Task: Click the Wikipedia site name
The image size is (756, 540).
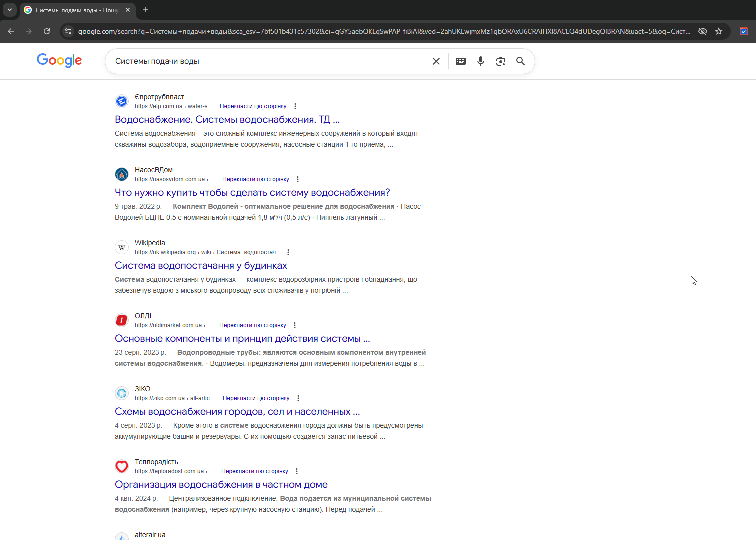Action: click(150, 243)
